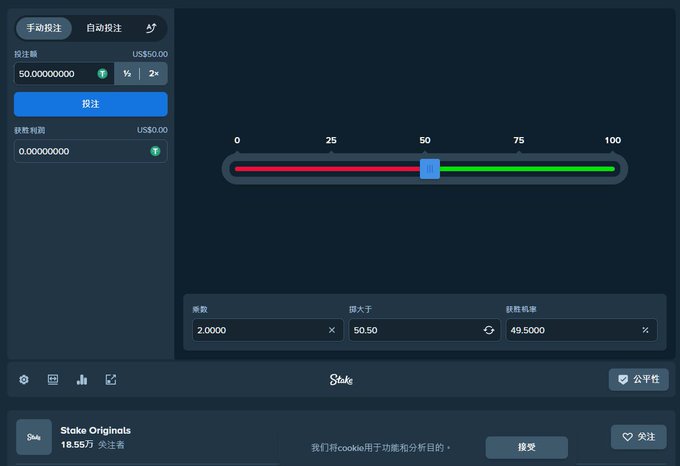680x466 pixels.
Task: Click the Tether coin icon in bet amount
Action: [102, 74]
